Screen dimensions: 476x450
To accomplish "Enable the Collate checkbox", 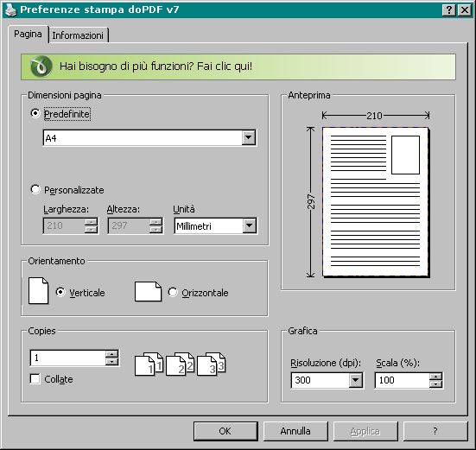I will (x=35, y=378).
